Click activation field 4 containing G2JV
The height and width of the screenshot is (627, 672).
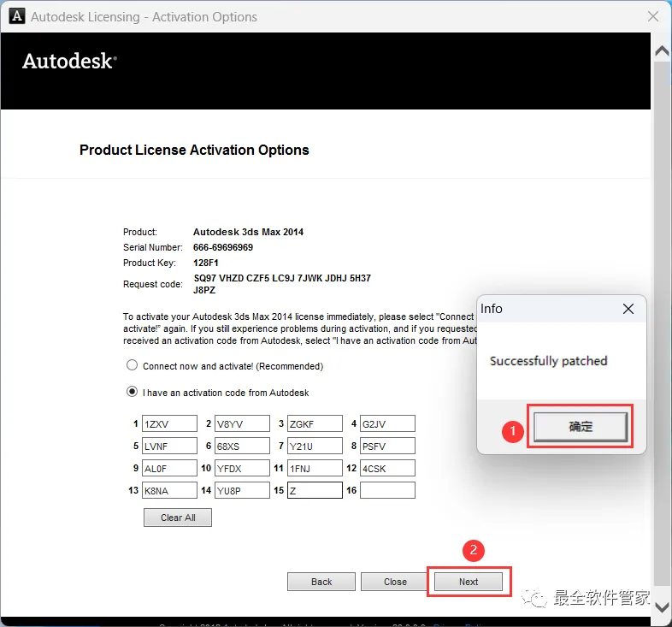[387, 423]
